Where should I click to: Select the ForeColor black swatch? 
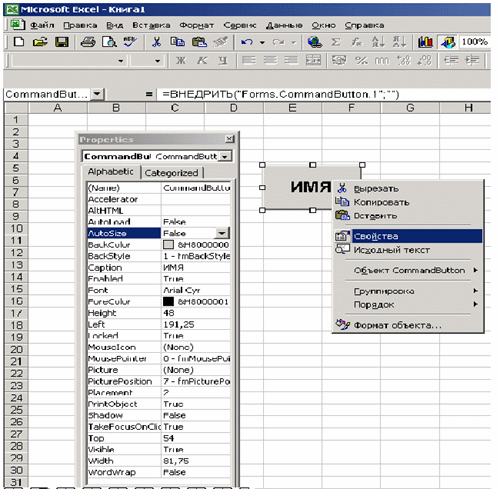(168, 301)
